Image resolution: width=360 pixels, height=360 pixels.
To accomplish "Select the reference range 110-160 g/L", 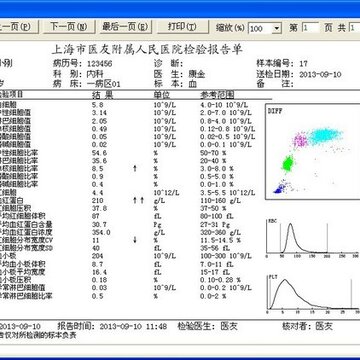I will (x=220, y=201).
